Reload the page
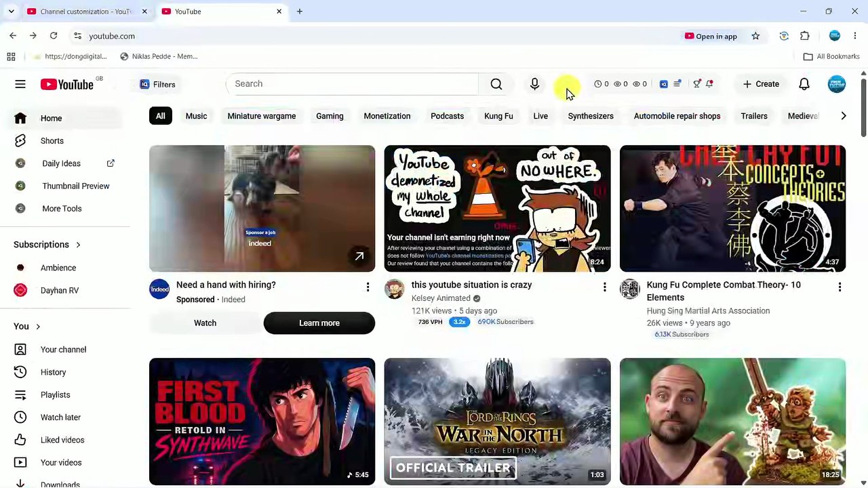The image size is (868, 488). pos(54,36)
